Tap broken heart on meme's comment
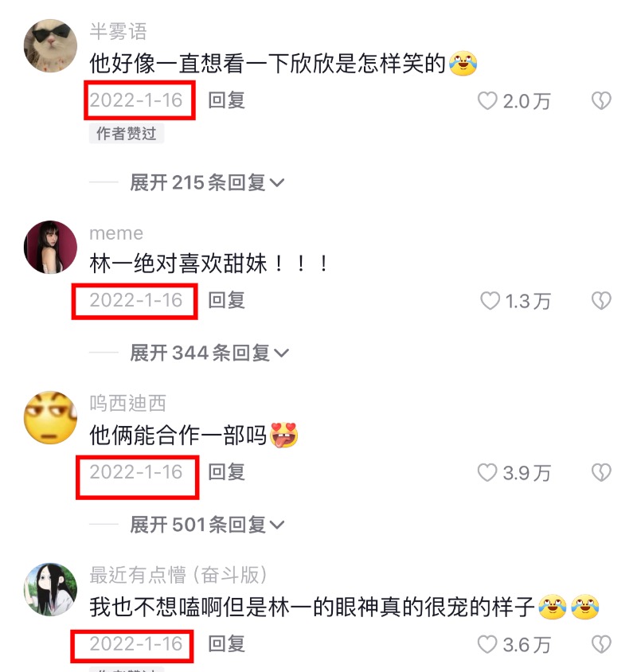The height and width of the screenshot is (672, 637). click(601, 301)
